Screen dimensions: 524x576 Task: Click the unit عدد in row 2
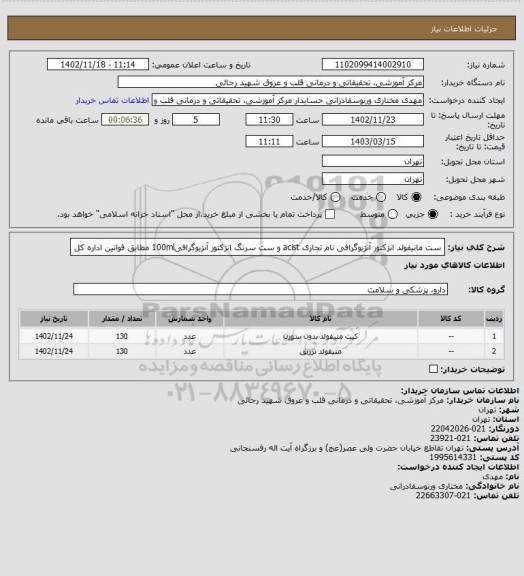tap(190, 352)
